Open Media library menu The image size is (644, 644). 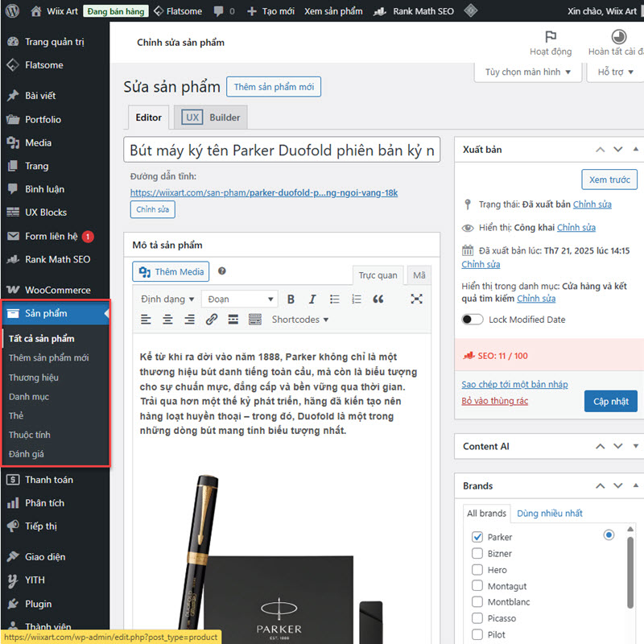pyautogui.click(x=55, y=143)
